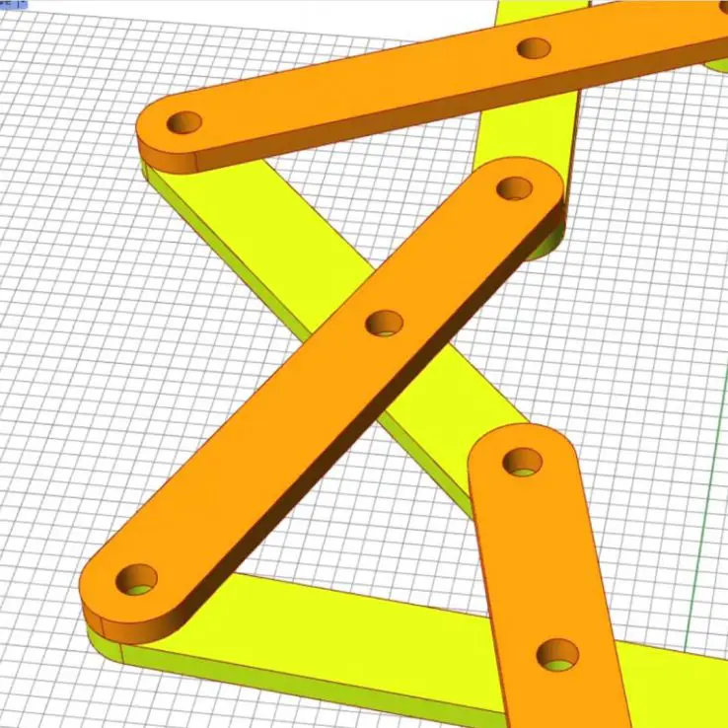Click the upper hole of the short lower-right orange bar

click(x=523, y=460)
